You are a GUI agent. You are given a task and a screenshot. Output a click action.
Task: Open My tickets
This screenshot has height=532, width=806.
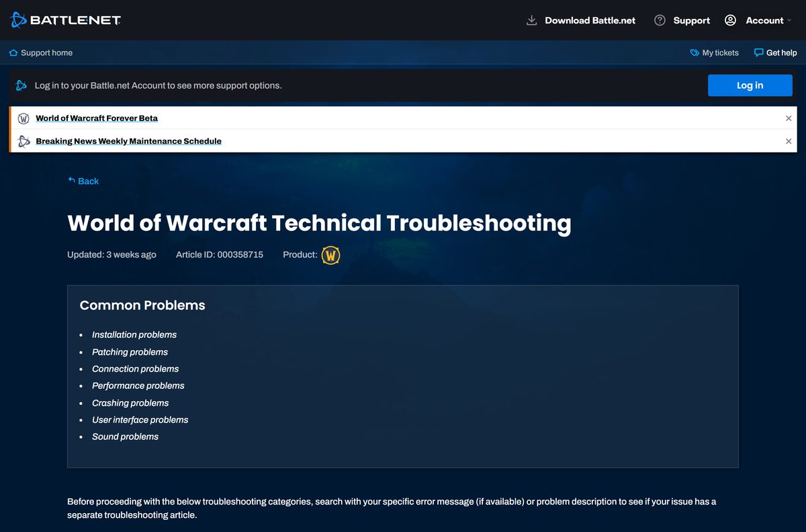tap(720, 52)
